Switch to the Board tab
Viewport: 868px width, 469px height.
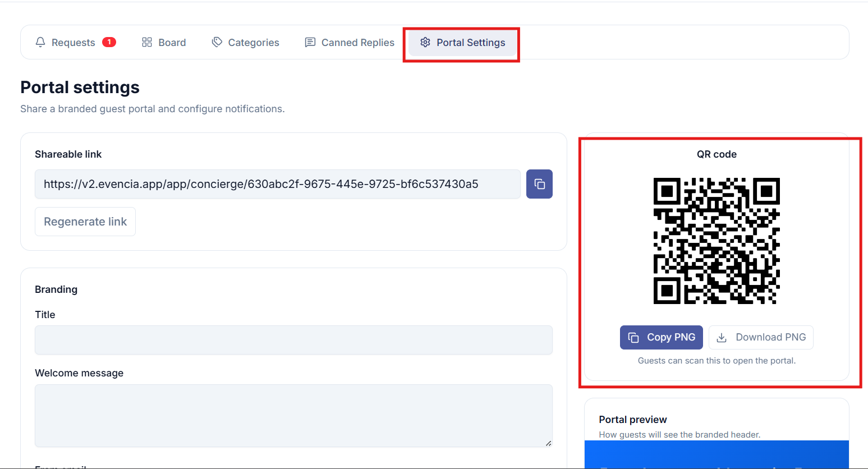point(164,43)
